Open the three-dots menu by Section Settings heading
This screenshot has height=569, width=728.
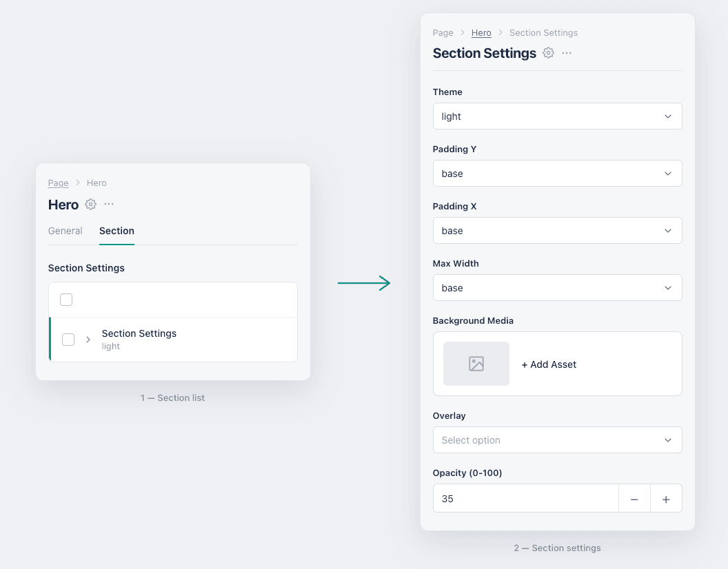tap(567, 53)
